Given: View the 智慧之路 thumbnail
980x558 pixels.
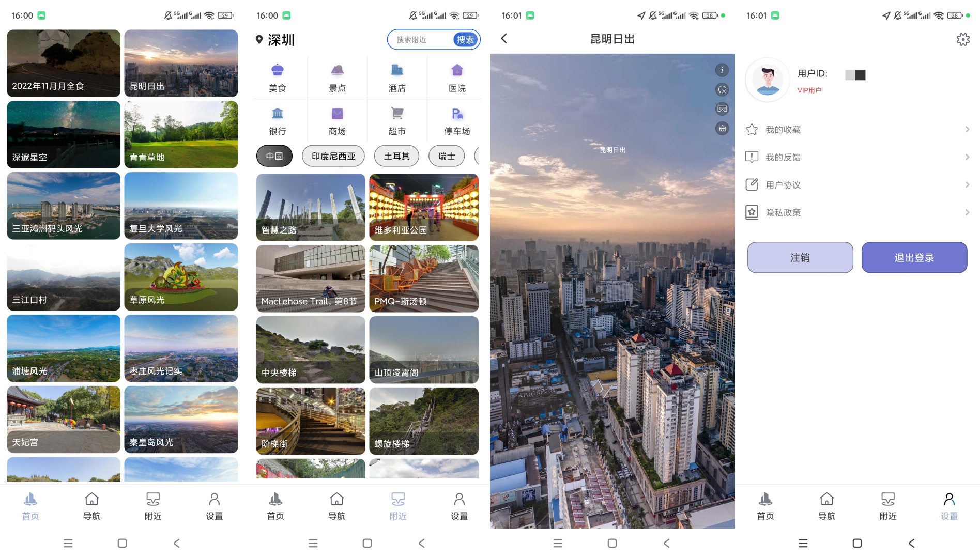Looking at the screenshot, I should [311, 207].
